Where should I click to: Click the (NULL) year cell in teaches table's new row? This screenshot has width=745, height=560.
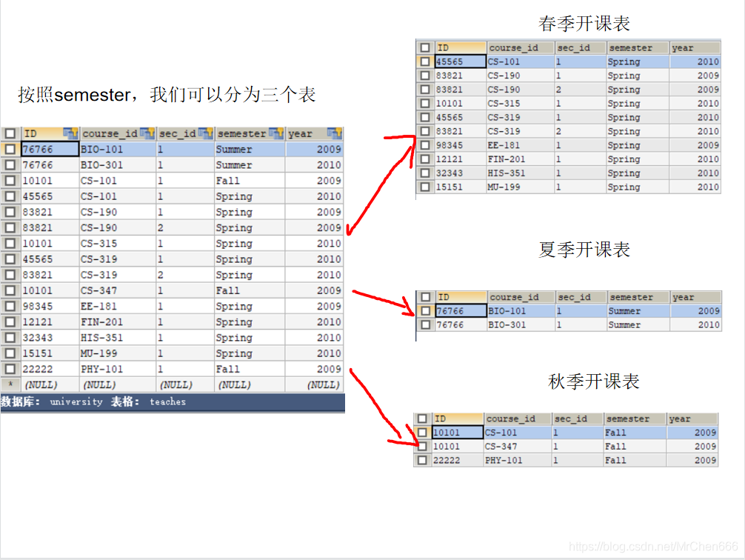point(314,384)
